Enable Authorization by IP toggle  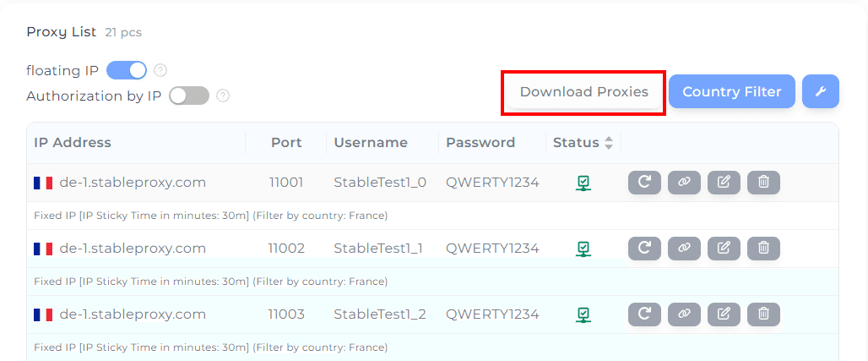(189, 96)
